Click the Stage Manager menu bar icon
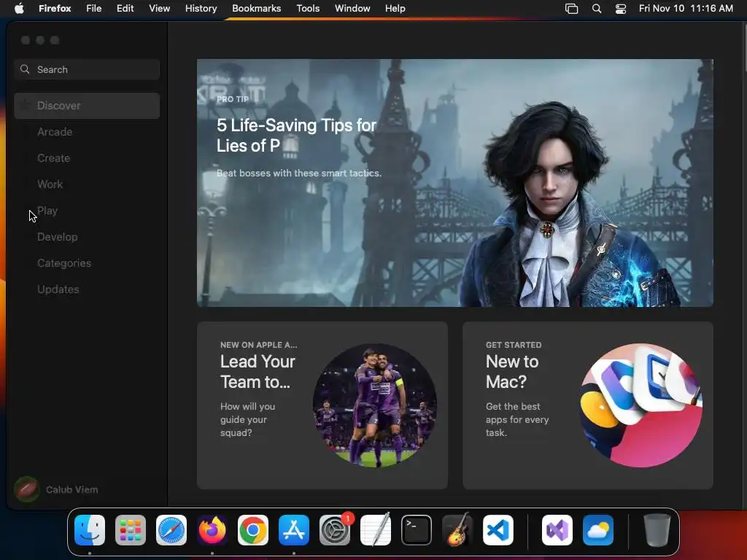This screenshot has width=747, height=560. [571, 8]
